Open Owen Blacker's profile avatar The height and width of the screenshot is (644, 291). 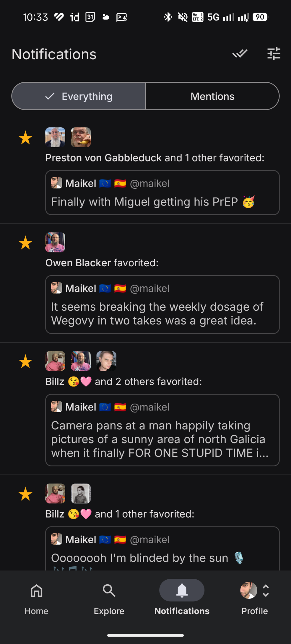(55, 242)
